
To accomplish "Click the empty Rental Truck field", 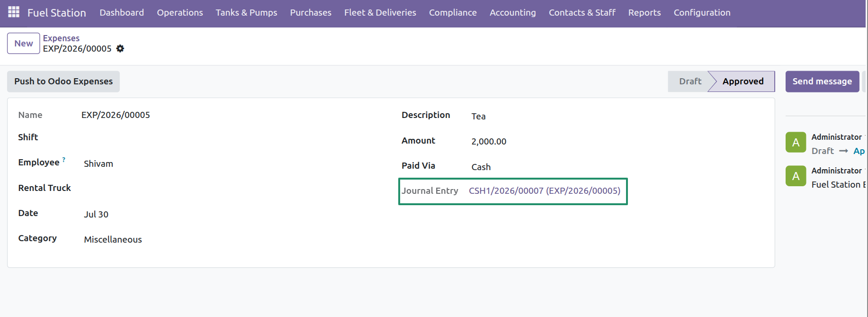I will pyautogui.click(x=232, y=188).
